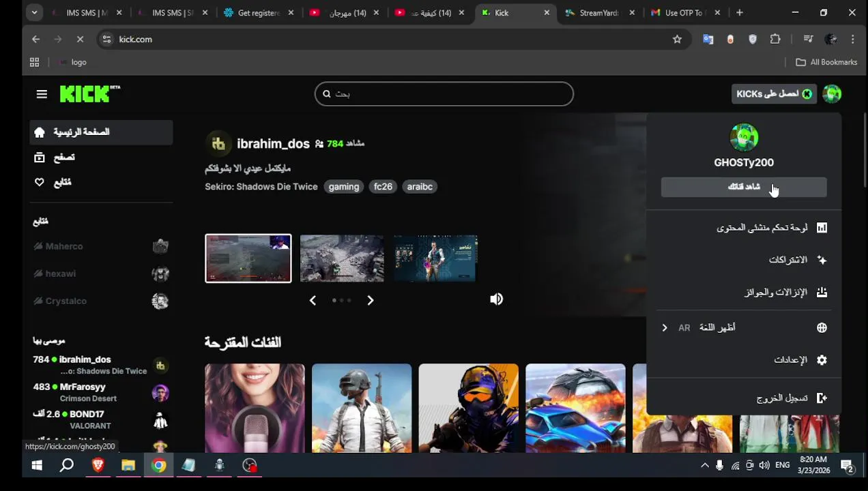Open All Bookmarks folder
Viewport: 868px width, 491px height.
826,62
